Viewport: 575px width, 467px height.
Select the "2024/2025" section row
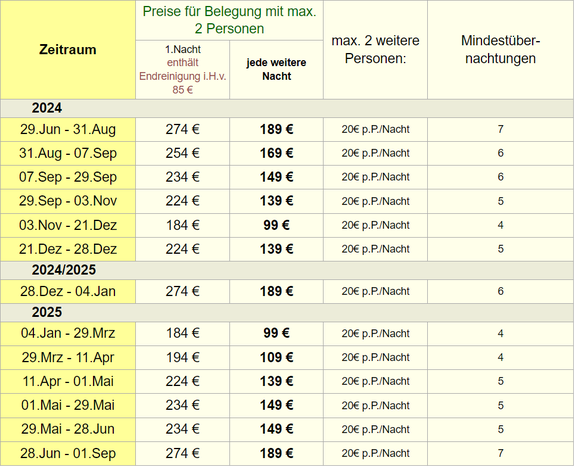coord(287,270)
